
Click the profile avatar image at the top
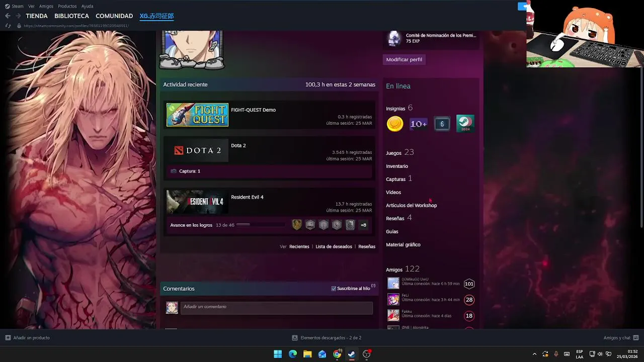[192, 49]
